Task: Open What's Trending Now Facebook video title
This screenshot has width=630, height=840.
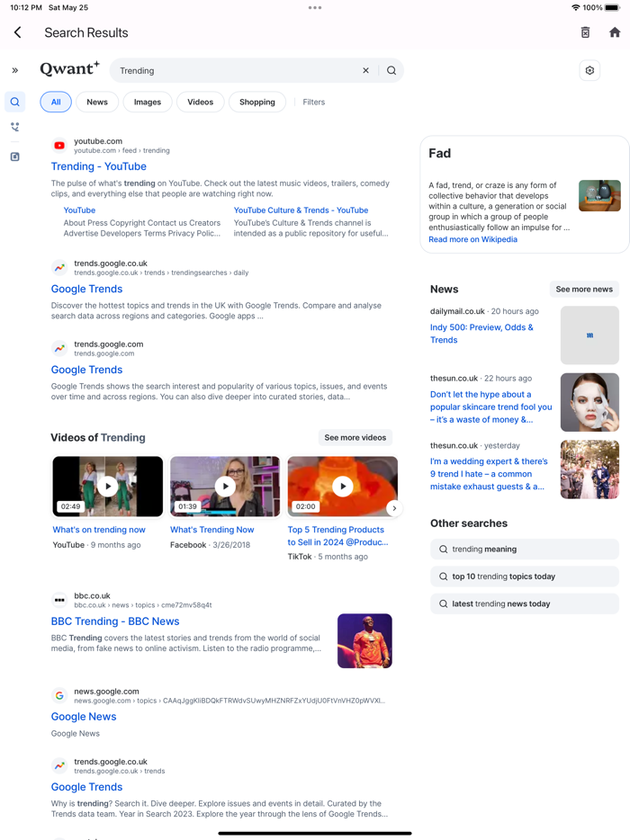Action: click(211, 530)
